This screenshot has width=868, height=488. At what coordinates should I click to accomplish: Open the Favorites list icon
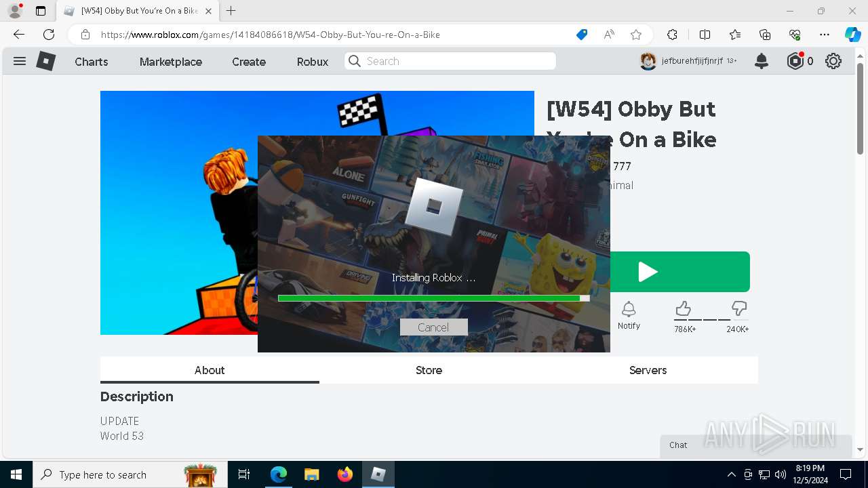735,35
